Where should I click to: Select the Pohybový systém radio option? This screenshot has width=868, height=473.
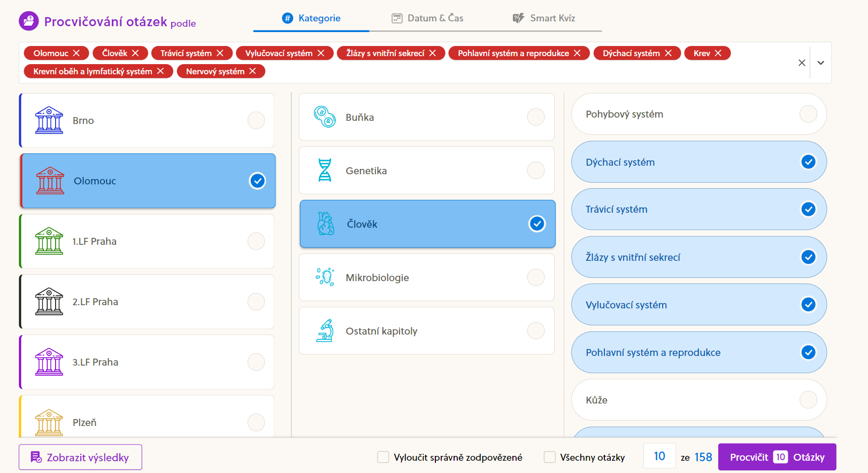click(x=808, y=114)
